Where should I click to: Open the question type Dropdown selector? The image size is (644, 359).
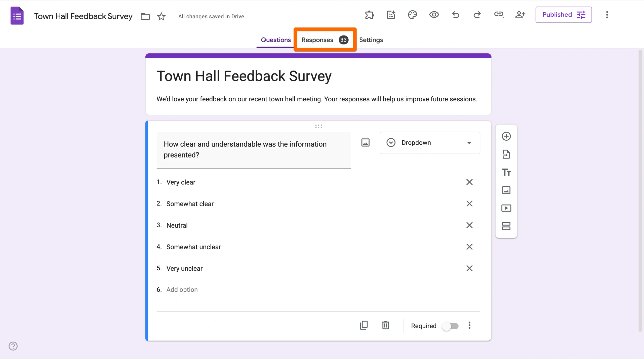click(x=430, y=143)
